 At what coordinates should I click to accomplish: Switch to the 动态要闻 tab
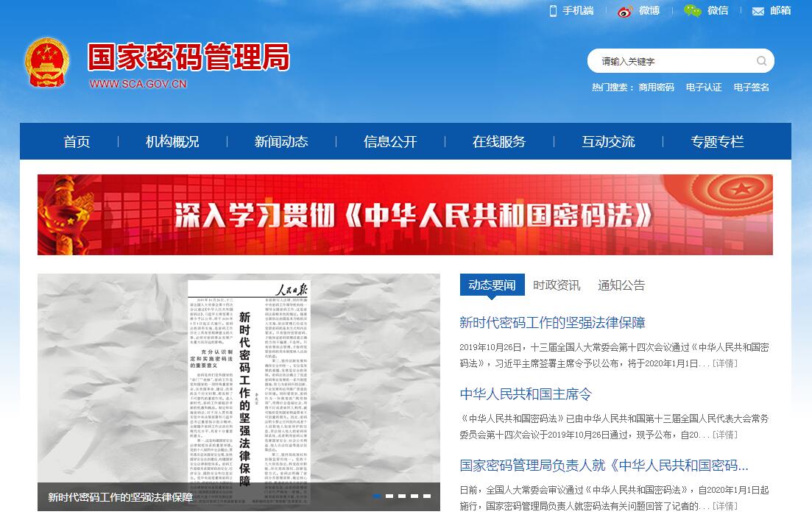(x=492, y=285)
